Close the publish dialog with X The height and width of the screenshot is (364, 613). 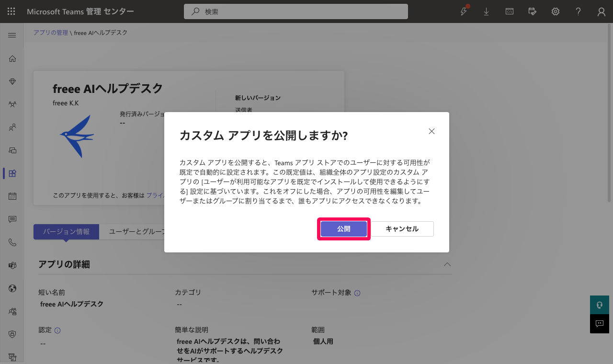click(431, 131)
